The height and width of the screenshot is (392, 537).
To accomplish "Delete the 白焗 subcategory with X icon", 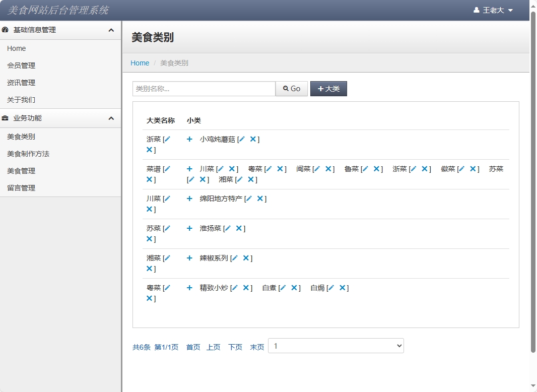I will pos(343,288).
